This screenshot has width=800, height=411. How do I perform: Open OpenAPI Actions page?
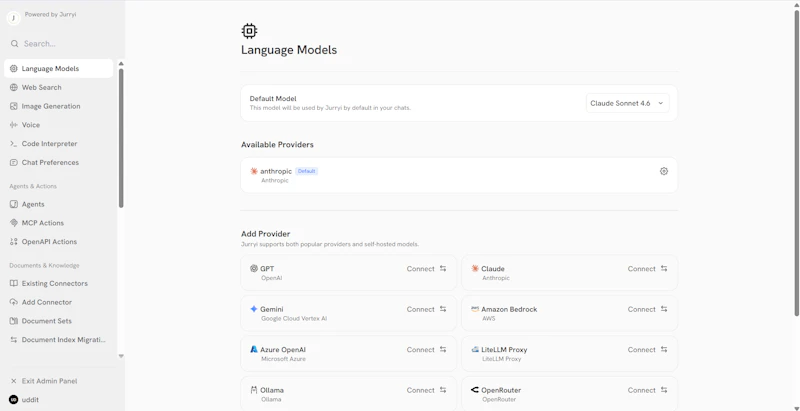pyautogui.click(x=59, y=242)
